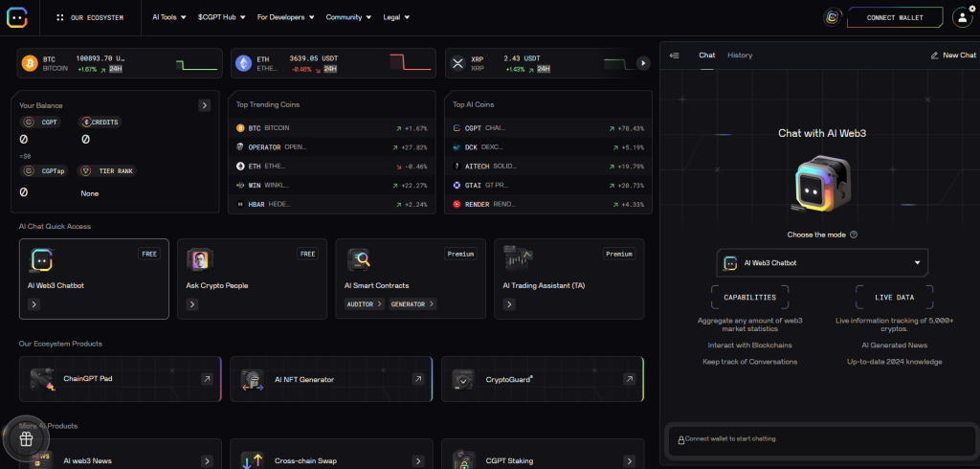Select the WIN row in trending coins
This screenshot has height=469, width=980.
[331, 186]
